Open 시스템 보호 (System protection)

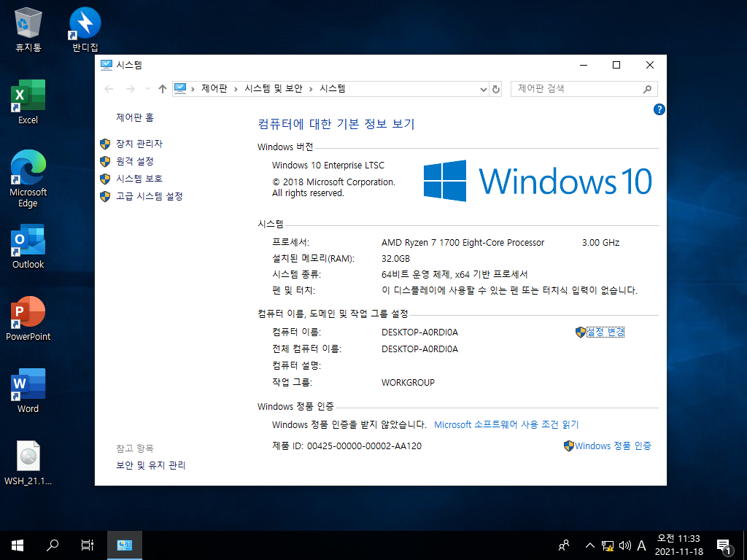tap(139, 179)
